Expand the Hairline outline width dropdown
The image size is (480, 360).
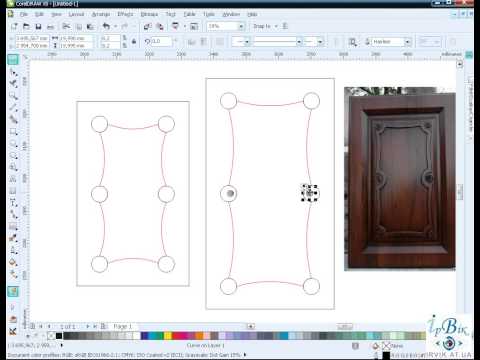click(x=407, y=42)
